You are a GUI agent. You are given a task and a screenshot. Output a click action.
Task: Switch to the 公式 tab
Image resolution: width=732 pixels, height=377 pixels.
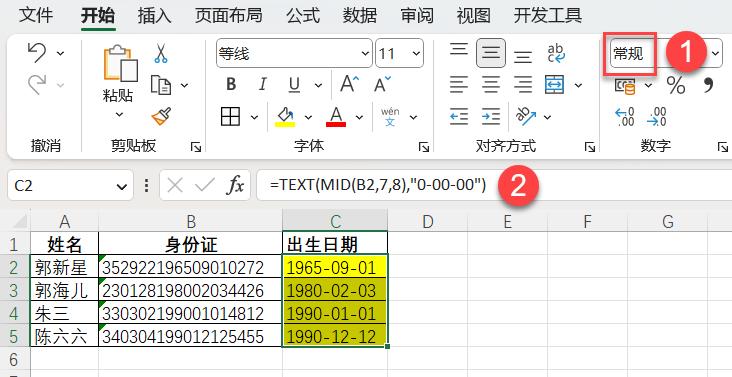pyautogui.click(x=303, y=15)
